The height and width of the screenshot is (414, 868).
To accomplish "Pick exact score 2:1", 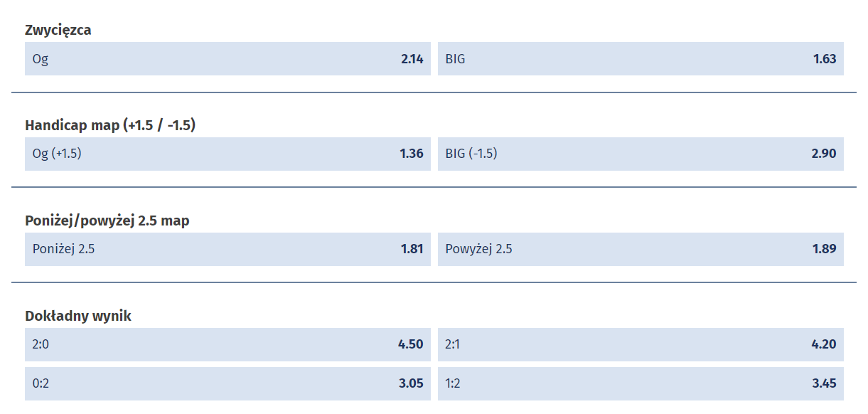I will point(640,344).
